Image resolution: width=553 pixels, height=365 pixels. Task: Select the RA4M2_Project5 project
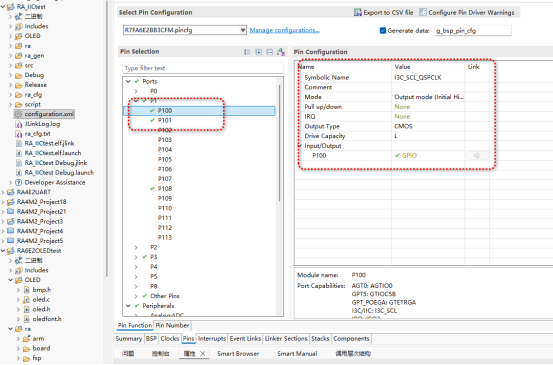(x=40, y=241)
